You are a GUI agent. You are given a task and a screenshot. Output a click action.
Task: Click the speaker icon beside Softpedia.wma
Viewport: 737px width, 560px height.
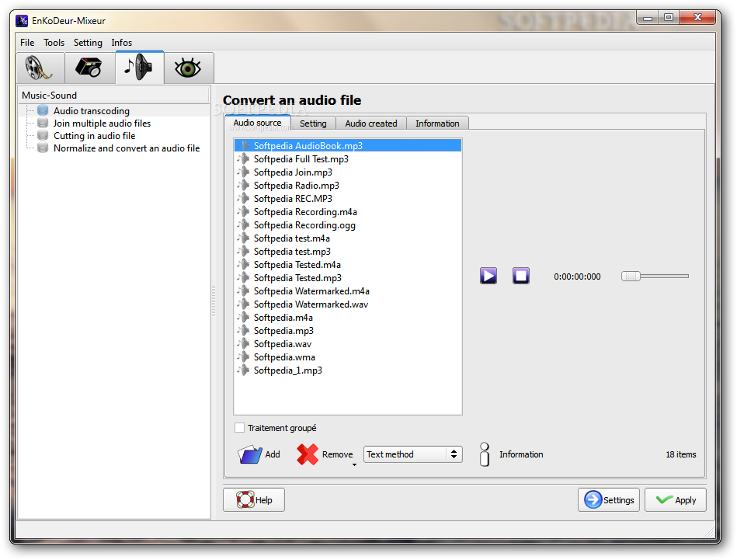click(244, 357)
